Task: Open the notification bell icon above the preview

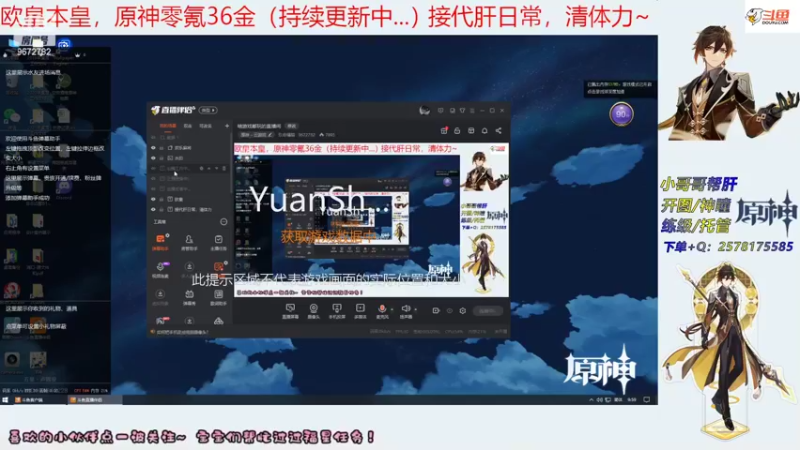Action: pos(485,131)
